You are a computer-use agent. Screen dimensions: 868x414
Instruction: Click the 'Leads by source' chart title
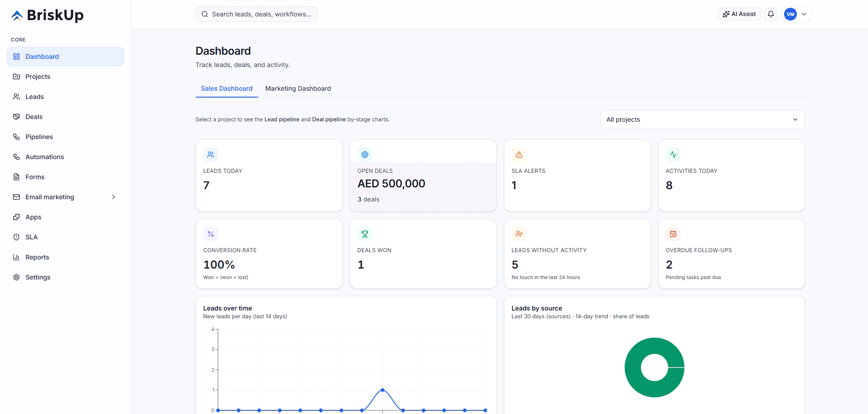click(537, 308)
